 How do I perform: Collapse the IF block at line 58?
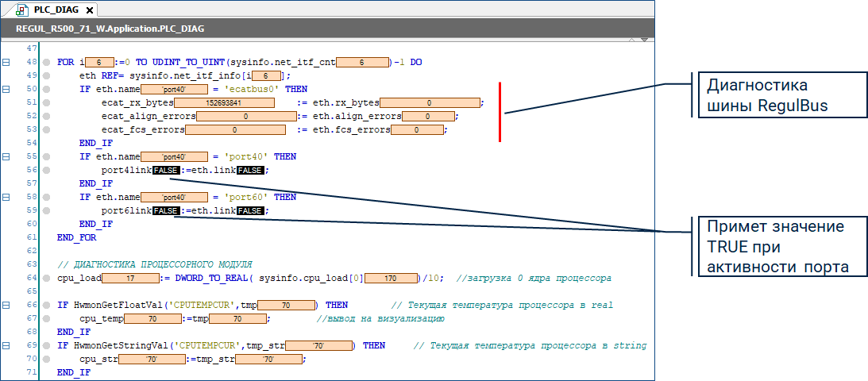point(6,197)
